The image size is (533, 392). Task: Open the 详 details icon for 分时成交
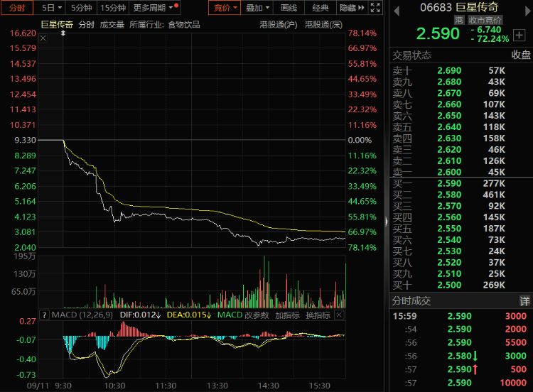524,301
